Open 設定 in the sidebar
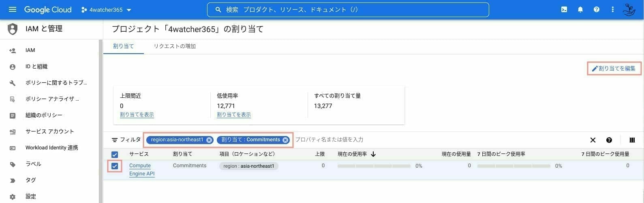644x203 pixels. [31, 197]
